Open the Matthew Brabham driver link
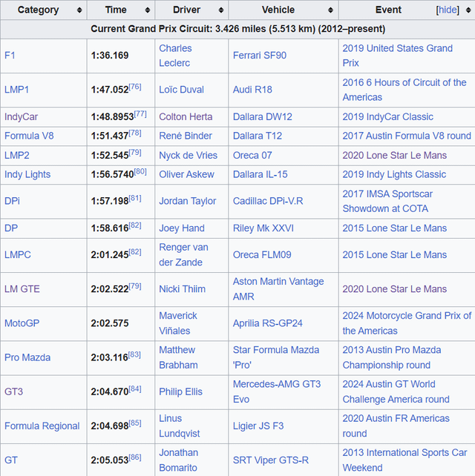The height and width of the screenshot is (476, 475). coord(178,357)
